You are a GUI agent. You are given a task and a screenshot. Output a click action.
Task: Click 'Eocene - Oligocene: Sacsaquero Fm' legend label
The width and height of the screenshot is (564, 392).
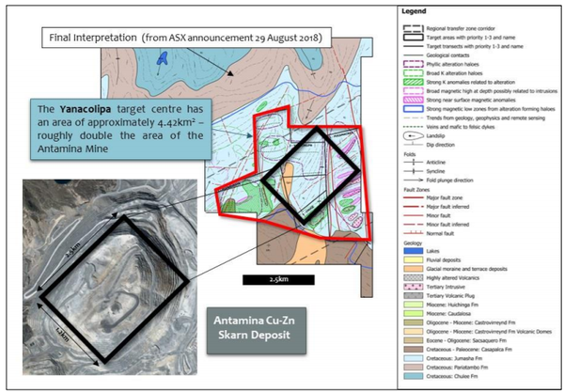466,340
